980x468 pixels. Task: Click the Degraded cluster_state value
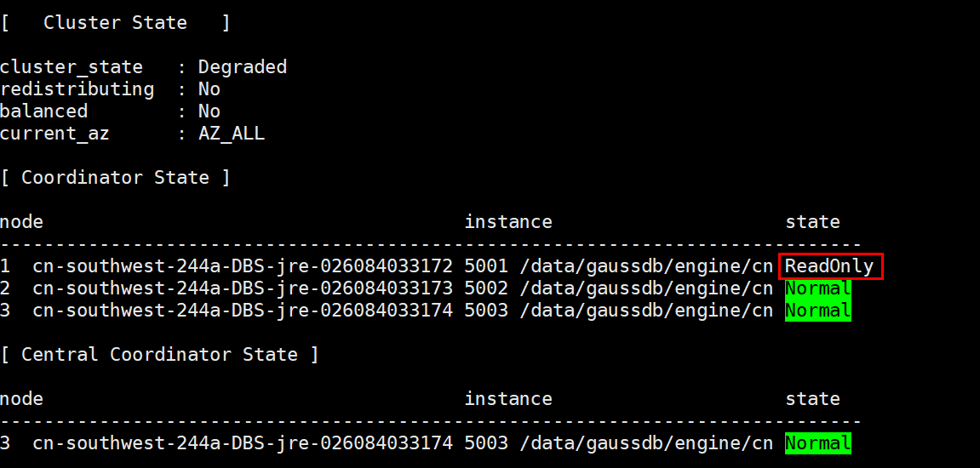coord(243,67)
